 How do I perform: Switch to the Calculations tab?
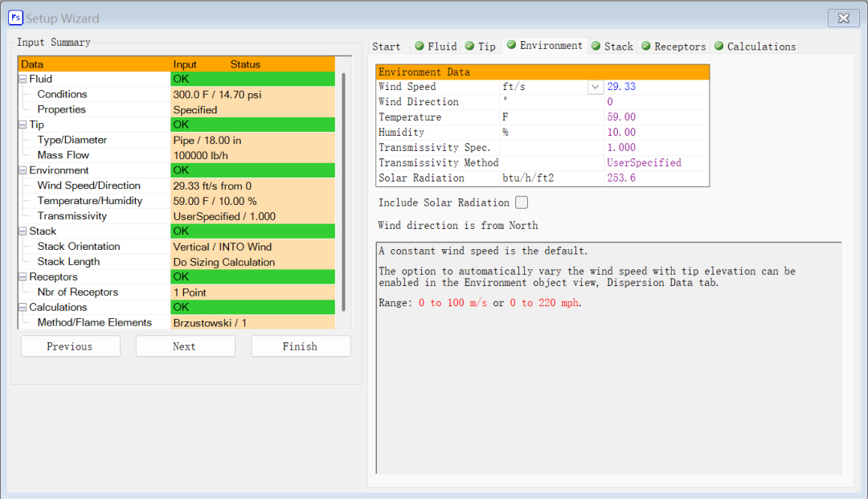755,47
